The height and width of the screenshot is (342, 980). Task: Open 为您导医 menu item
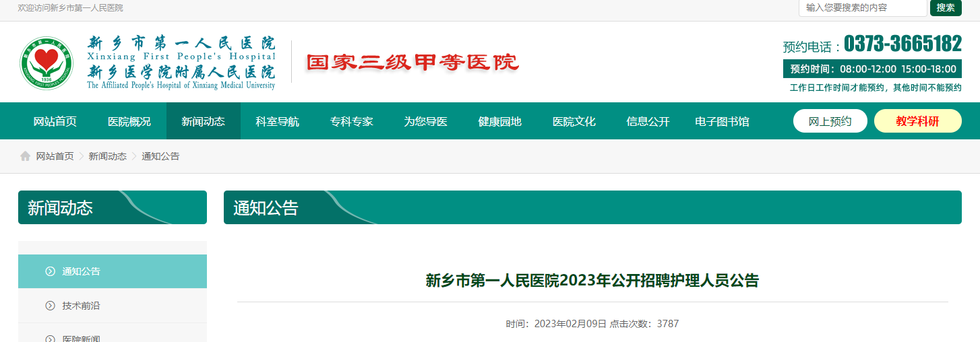pos(426,121)
